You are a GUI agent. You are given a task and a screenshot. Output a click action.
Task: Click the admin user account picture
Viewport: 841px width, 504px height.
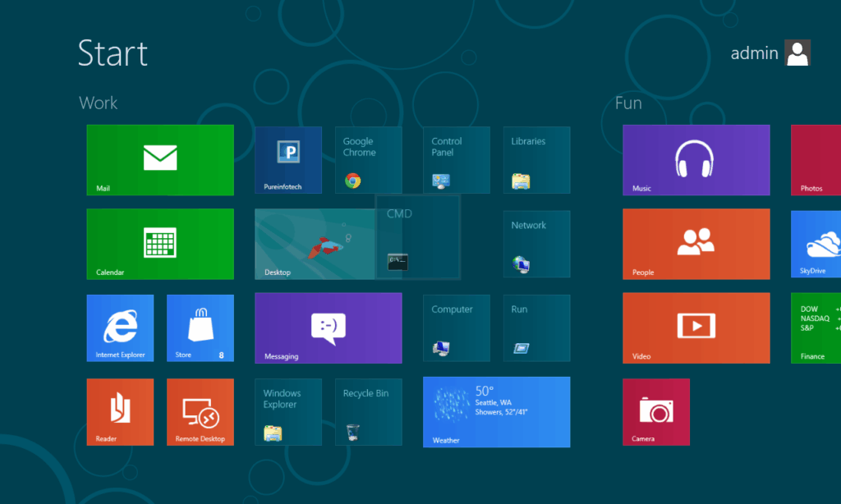coord(797,53)
